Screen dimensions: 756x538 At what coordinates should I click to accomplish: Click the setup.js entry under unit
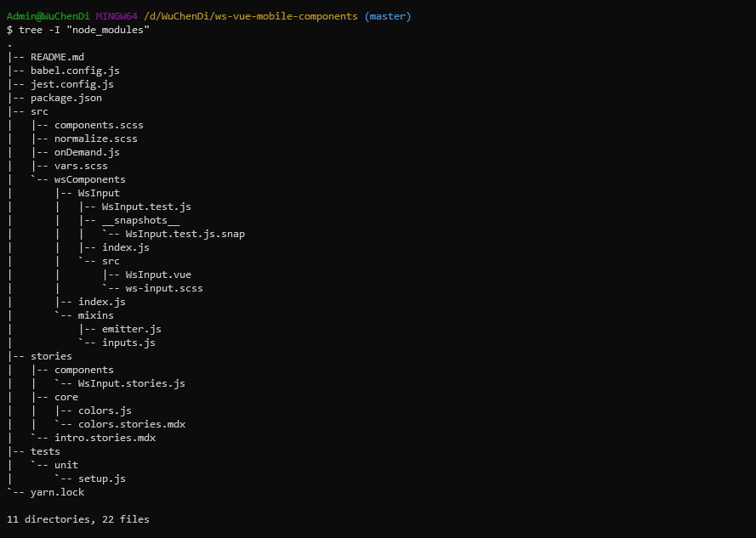coord(102,479)
